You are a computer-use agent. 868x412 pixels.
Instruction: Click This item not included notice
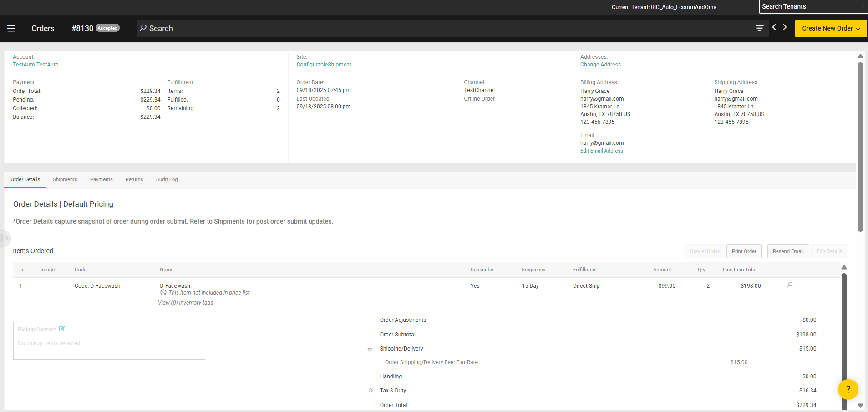pyautogui.click(x=209, y=293)
